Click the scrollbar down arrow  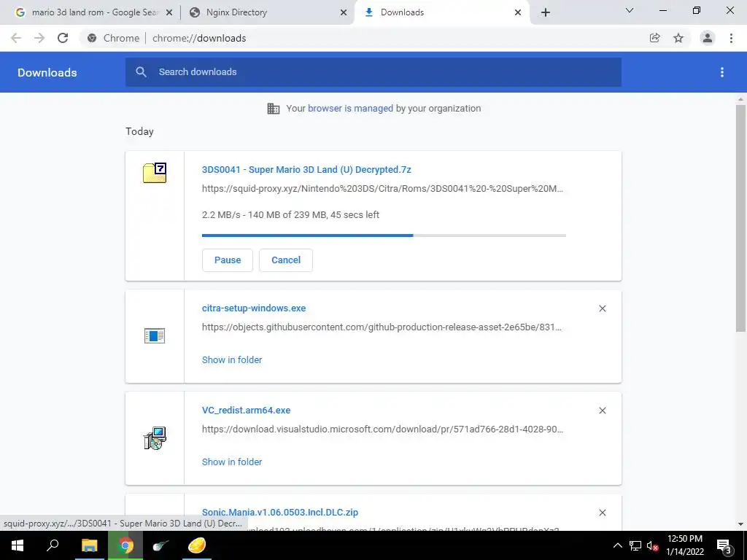click(740, 524)
